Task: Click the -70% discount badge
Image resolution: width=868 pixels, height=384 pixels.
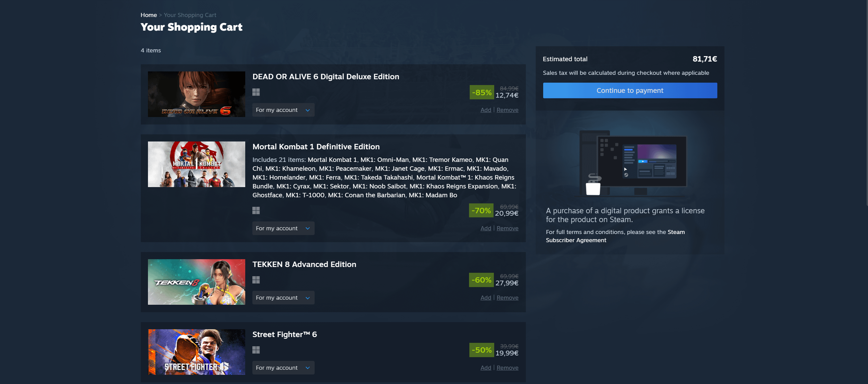Action: pyautogui.click(x=481, y=211)
